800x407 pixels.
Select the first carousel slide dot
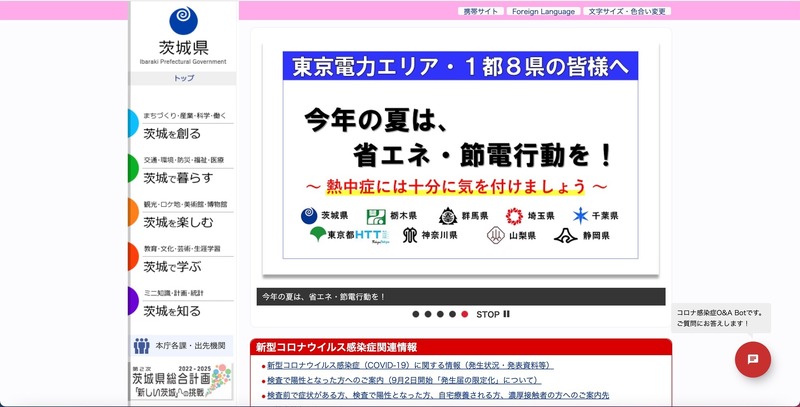pos(415,314)
